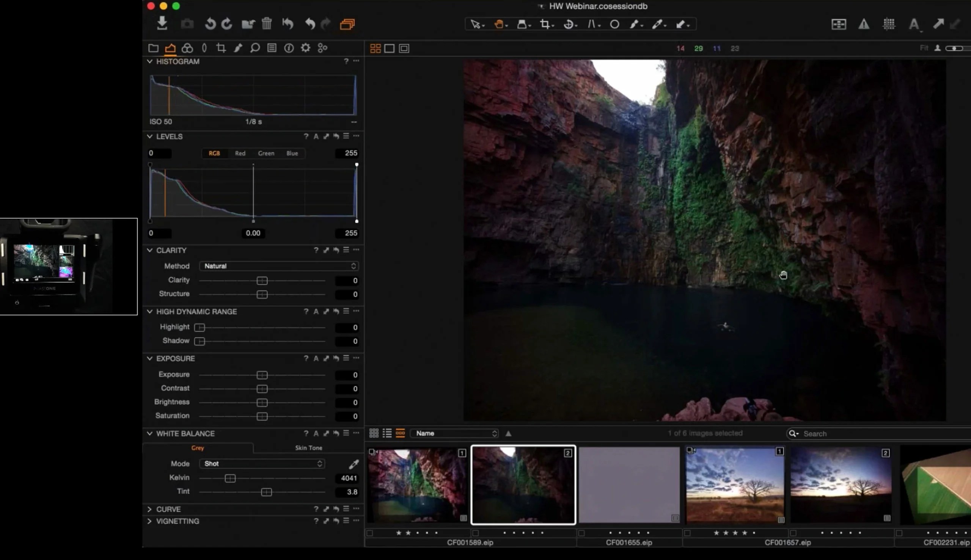971x560 pixels.
Task: Open the White Balance Mode dropdown
Action: (262, 464)
